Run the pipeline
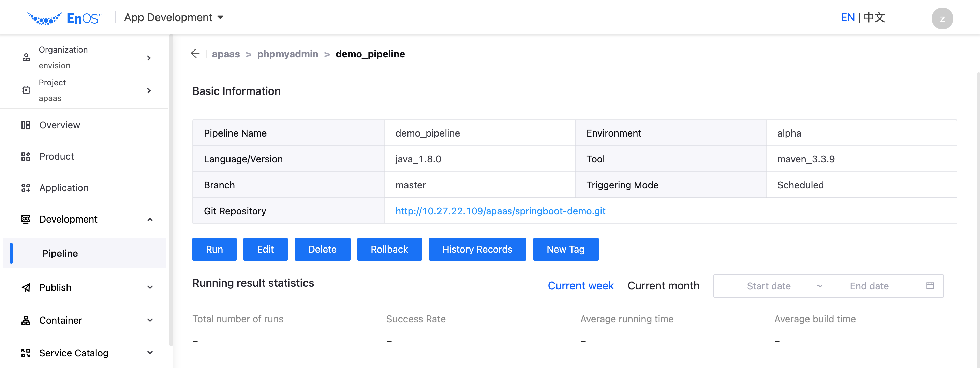The height and width of the screenshot is (368, 980). [214, 249]
